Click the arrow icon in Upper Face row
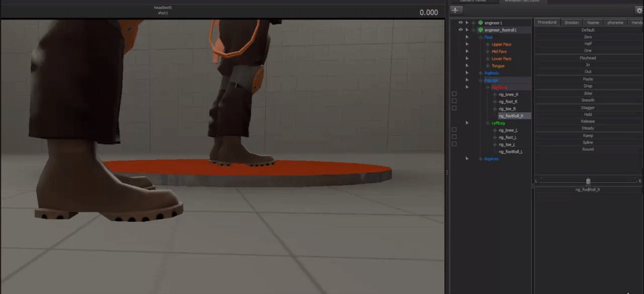Screen dimensions: 644x294 467,44
